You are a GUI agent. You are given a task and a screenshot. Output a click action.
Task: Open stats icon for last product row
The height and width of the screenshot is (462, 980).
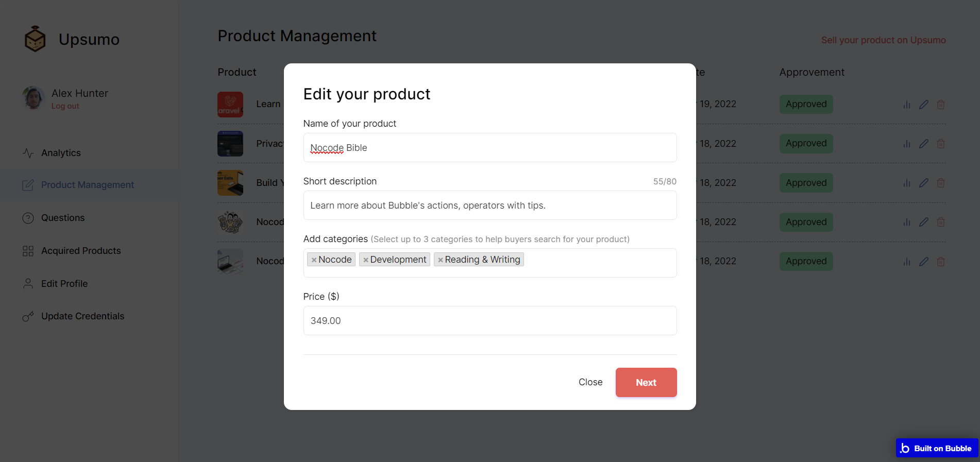tap(907, 262)
